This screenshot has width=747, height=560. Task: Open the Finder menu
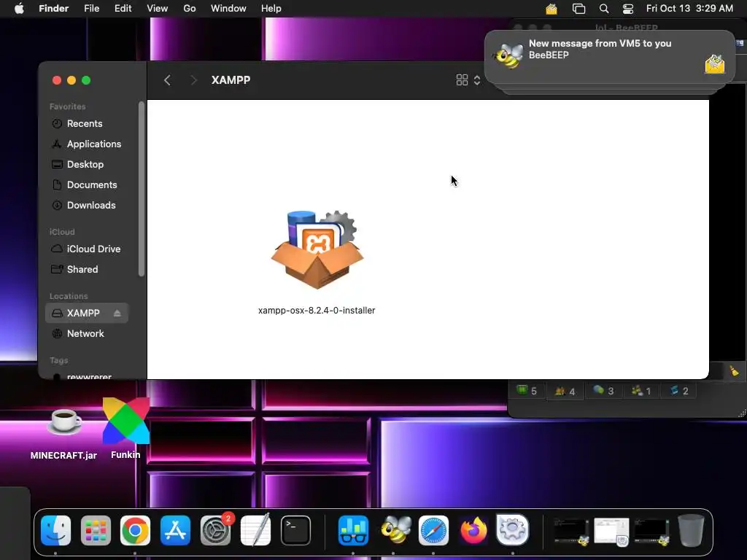tap(54, 9)
